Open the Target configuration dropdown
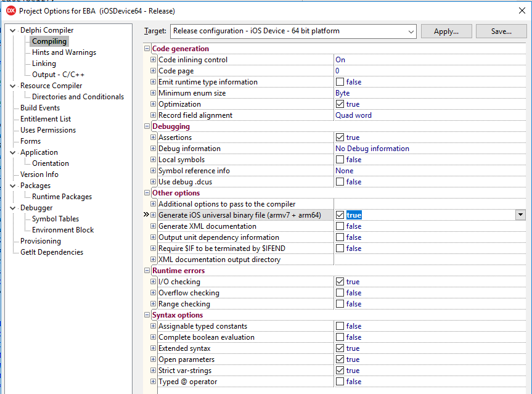 click(411, 31)
